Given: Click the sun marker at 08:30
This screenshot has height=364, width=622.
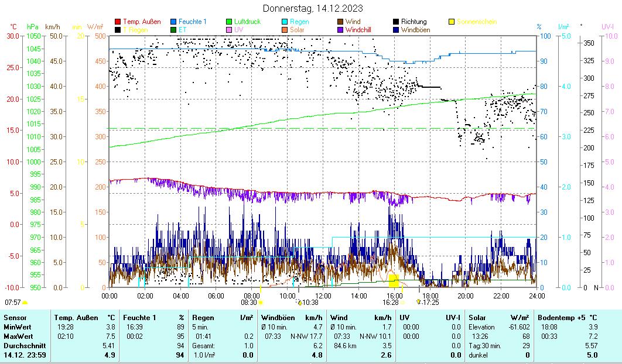Looking at the screenshot, I should [x=261, y=303].
